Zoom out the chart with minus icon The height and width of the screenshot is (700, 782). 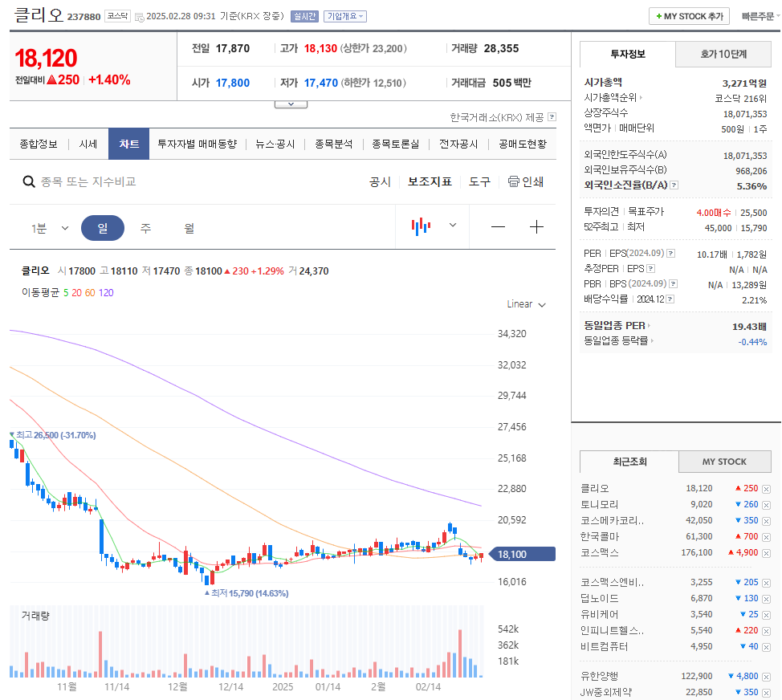coord(498,227)
